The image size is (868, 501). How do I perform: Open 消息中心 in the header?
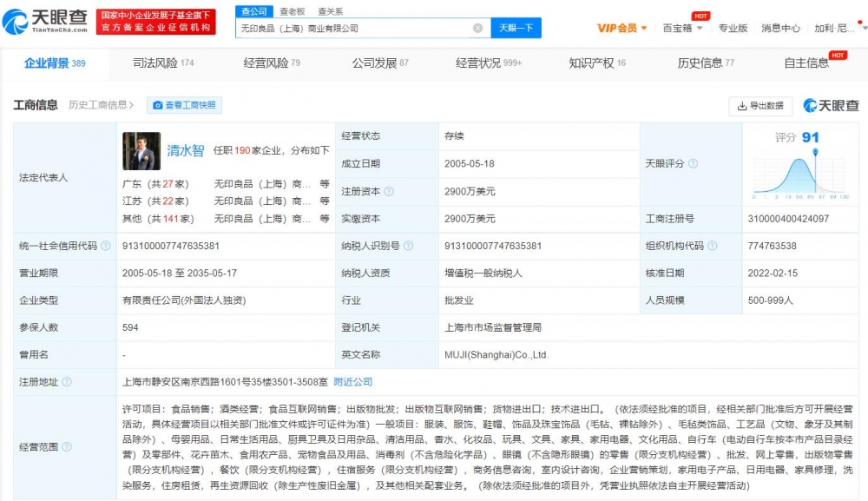tap(780, 28)
